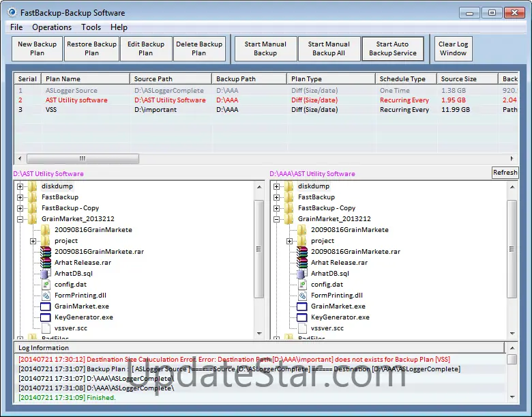This screenshot has height=417, width=532.
Task: Expand FastBackup node in left source tree
Action: click(x=20, y=197)
